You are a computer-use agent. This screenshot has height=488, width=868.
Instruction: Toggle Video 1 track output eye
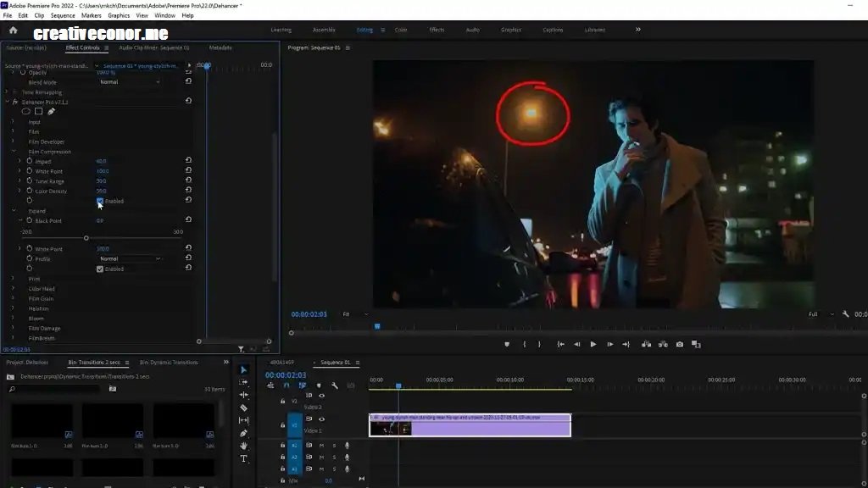pos(321,419)
